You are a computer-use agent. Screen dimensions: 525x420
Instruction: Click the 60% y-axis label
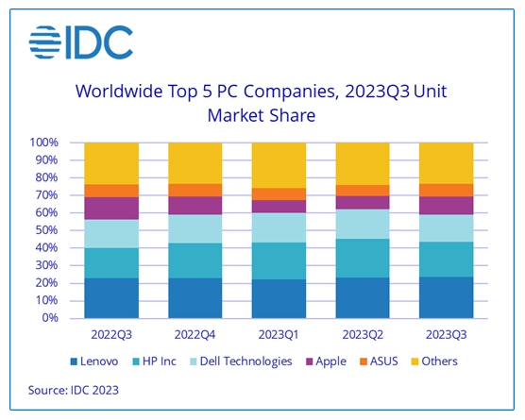point(46,212)
